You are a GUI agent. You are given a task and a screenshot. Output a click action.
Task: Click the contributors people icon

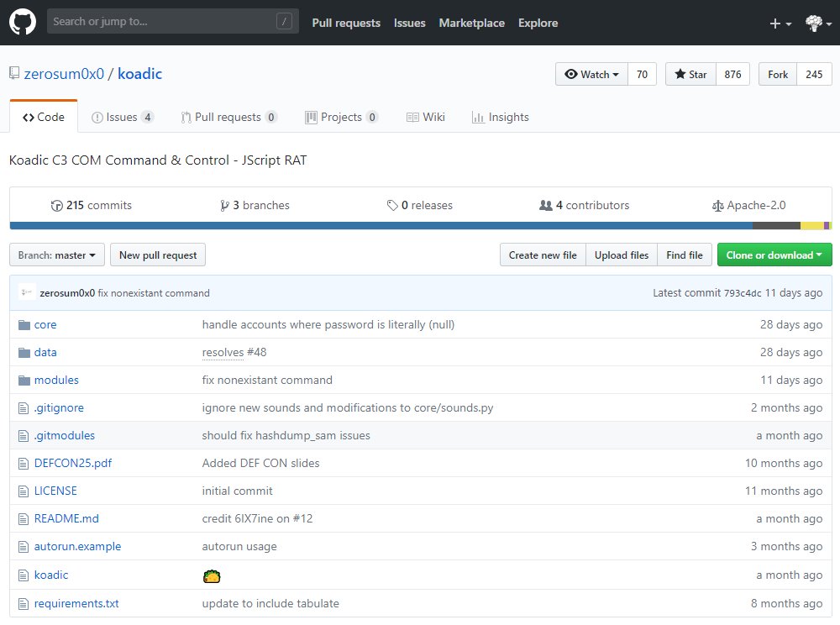pos(545,205)
